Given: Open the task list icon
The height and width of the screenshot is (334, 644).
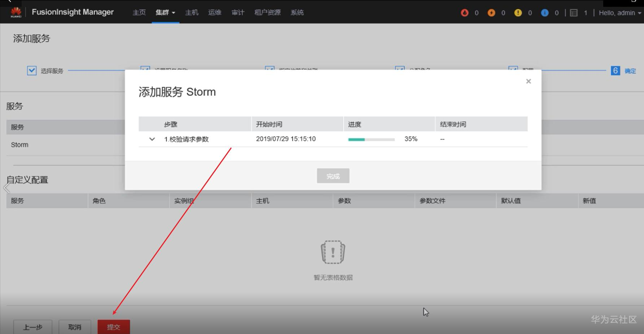Looking at the screenshot, I should pyautogui.click(x=574, y=13).
